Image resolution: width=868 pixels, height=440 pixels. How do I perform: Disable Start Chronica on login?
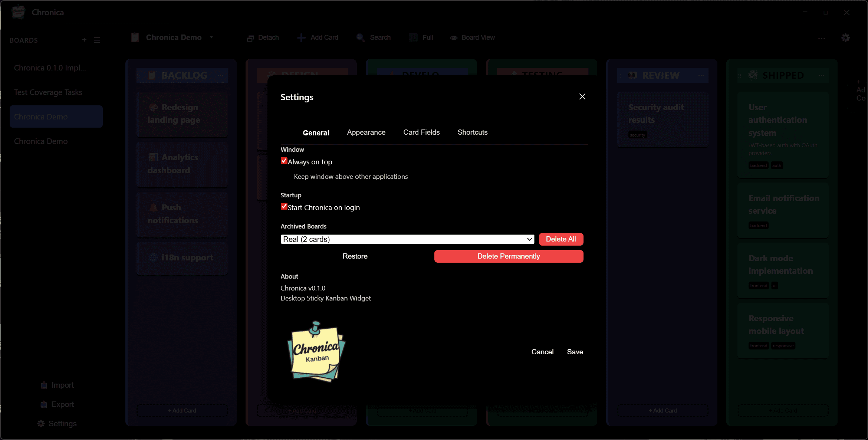tap(284, 206)
